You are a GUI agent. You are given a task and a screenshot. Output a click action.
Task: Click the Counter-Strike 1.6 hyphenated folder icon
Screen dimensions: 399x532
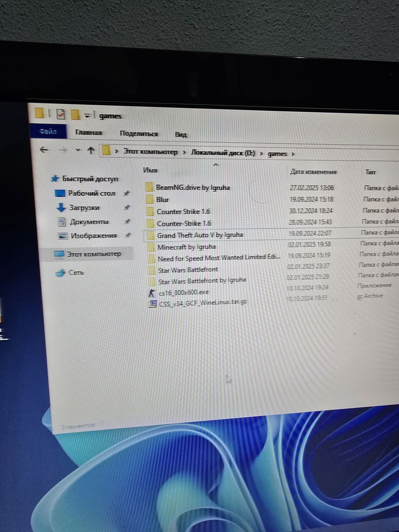point(151,223)
